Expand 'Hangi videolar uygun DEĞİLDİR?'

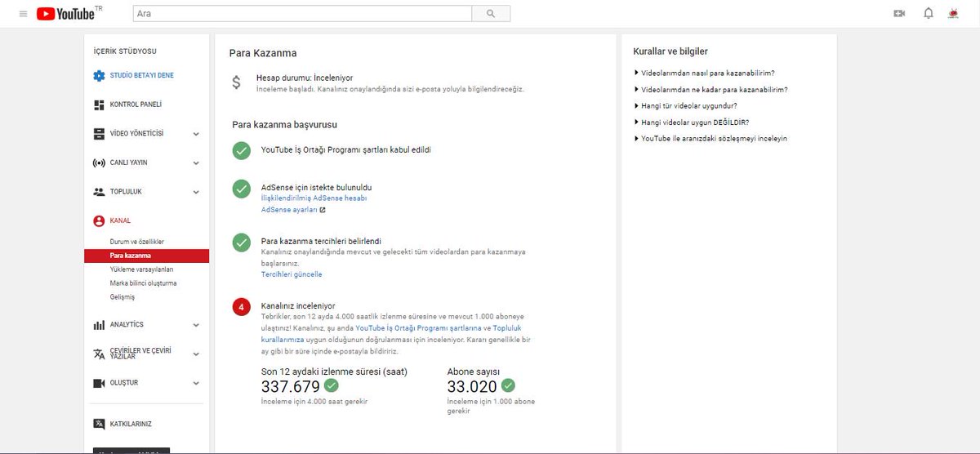(691, 122)
